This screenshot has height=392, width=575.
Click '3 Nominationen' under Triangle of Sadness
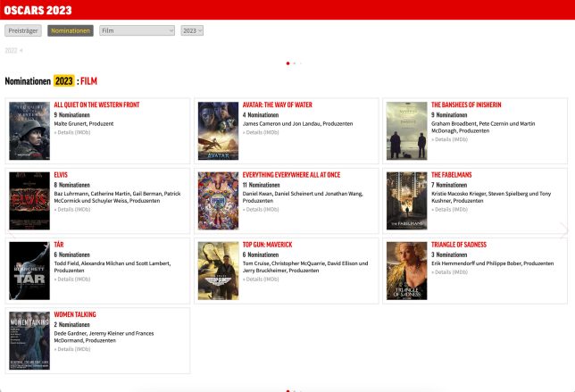449,254
